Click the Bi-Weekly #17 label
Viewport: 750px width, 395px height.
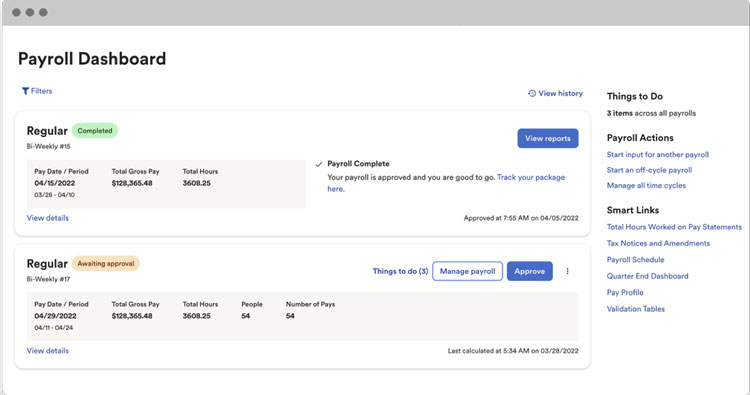coord(48,279)
